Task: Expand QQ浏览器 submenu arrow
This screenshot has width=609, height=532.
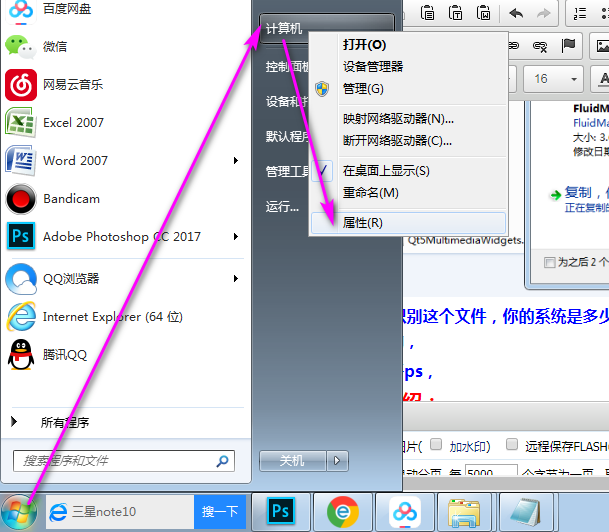Action: tap(235, 278)
